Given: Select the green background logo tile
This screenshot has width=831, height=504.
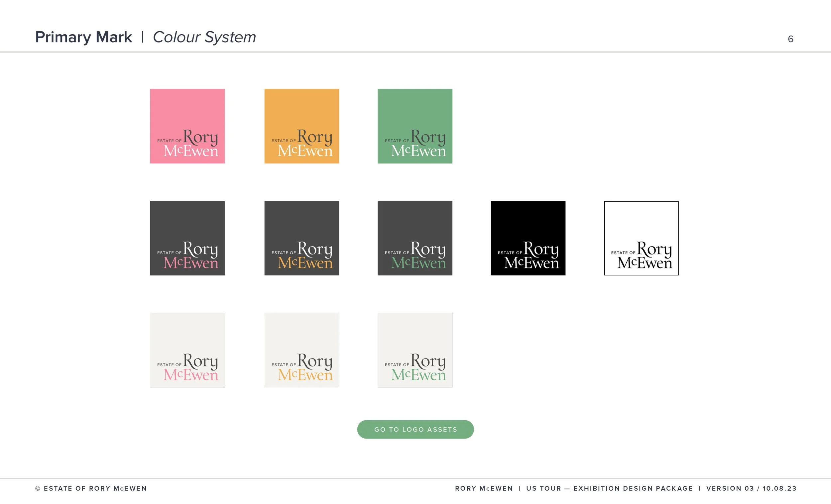Looking at the screenshot, I should coord(415,126).
